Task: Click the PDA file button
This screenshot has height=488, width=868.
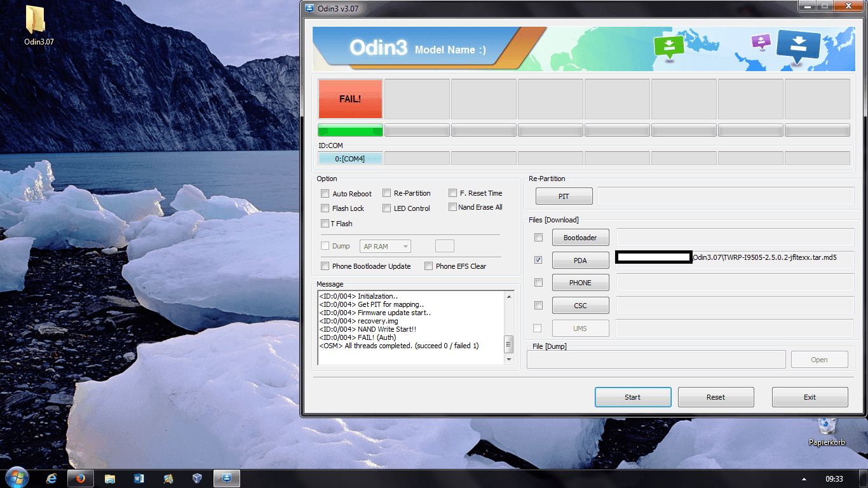Action: click(x=580, y=261)
